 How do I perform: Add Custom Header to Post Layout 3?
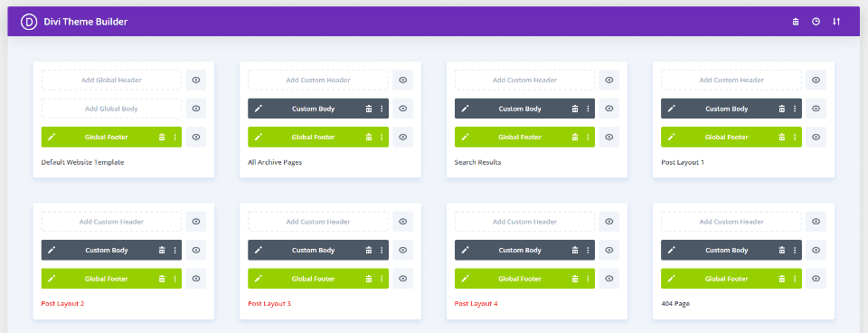(x=318, y=222)
